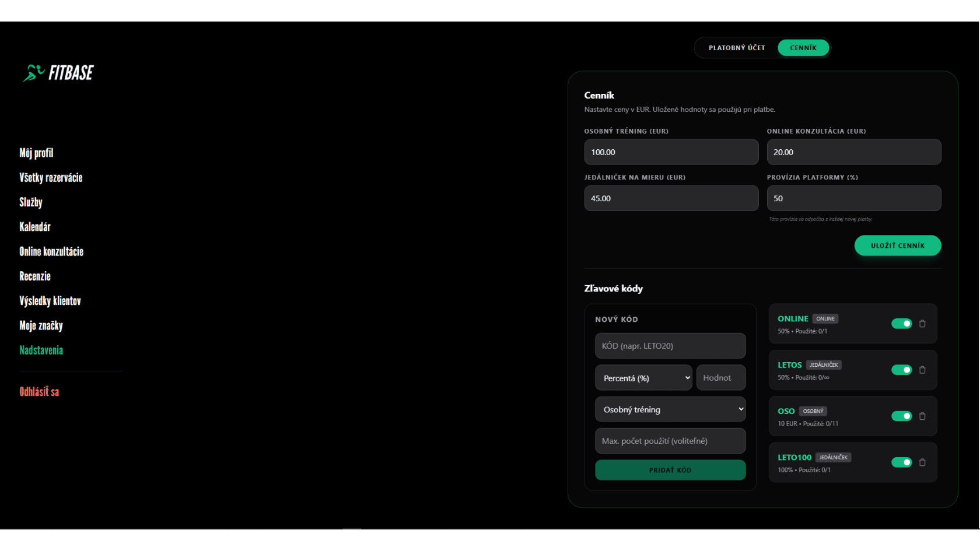Click Odhlásiť sa to log out
The image size is (980, 551).
coord(39,392)
